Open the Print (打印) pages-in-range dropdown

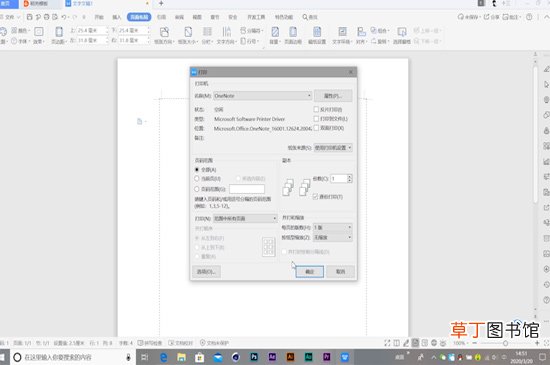(x=245, y=218)
